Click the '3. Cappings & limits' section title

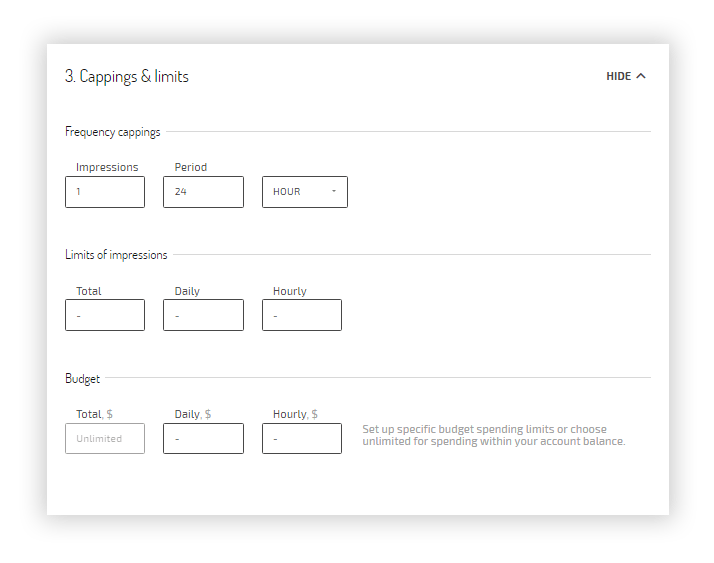tap(126, 77)
